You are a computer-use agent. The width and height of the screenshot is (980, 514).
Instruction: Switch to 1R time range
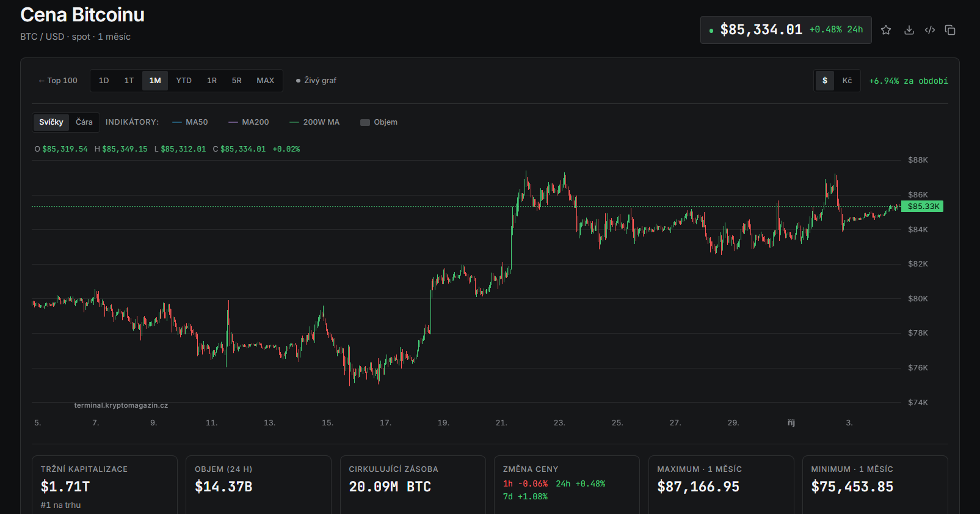click(212, 81)
